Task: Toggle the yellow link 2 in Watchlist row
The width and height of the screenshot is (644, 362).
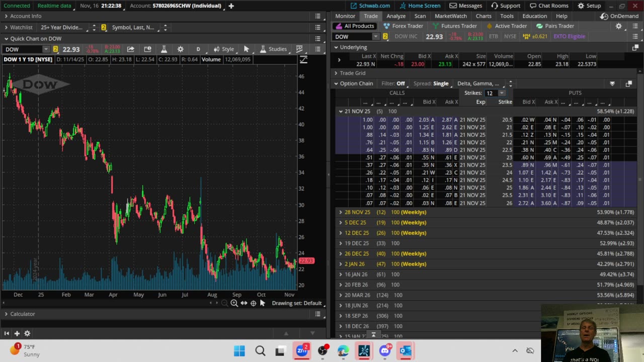Action: pos(103,27)
